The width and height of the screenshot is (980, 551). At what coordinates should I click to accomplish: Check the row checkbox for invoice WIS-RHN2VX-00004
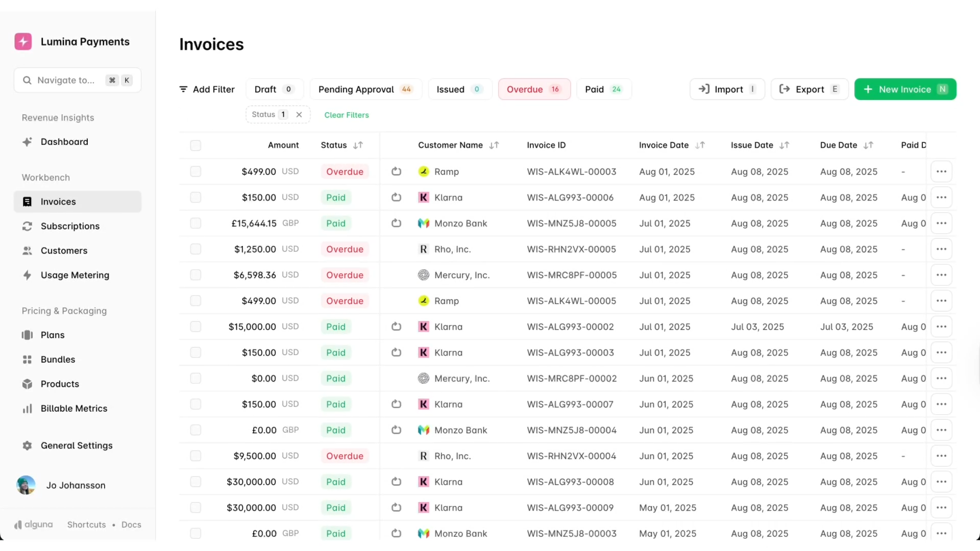point(195,456)
